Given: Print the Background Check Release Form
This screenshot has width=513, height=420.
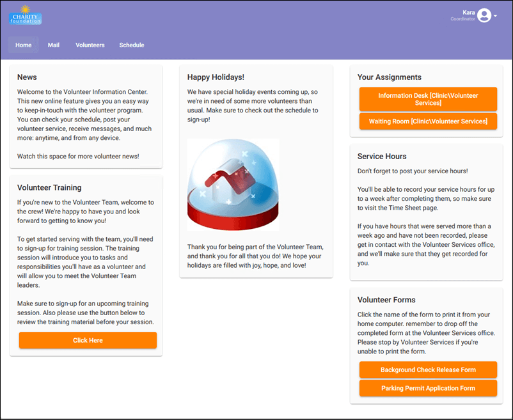Looking at the screenshot, I should coord(427,369).
